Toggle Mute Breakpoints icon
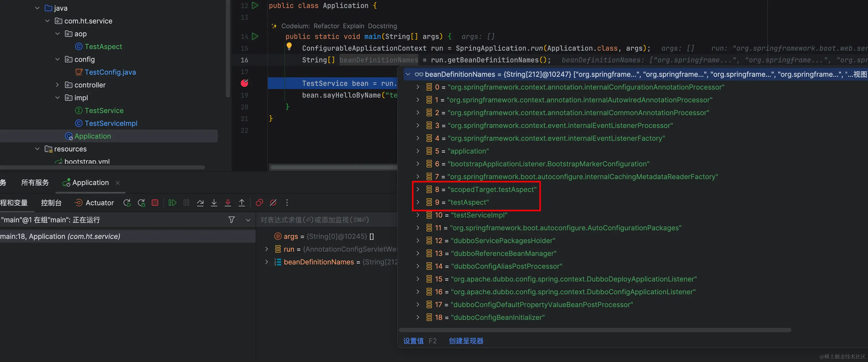This screenshot has height=362, width=868. pos(273,203)
